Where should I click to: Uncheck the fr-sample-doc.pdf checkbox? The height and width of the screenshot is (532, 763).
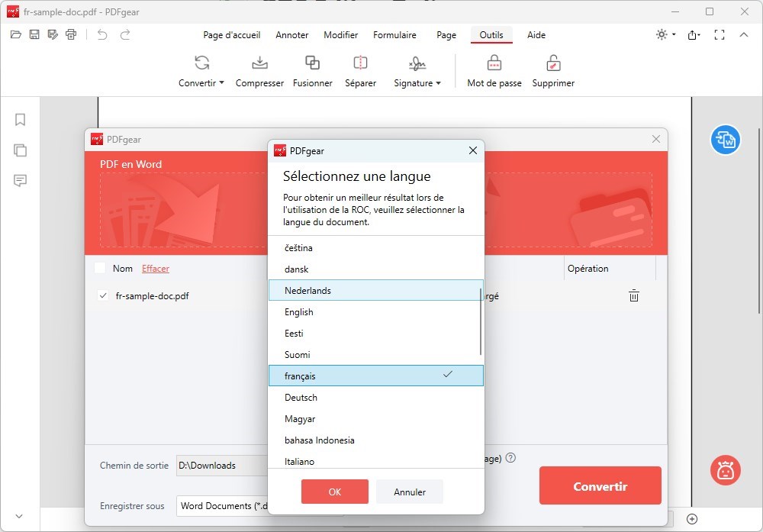pyautogui.click(x=103, y=296)
